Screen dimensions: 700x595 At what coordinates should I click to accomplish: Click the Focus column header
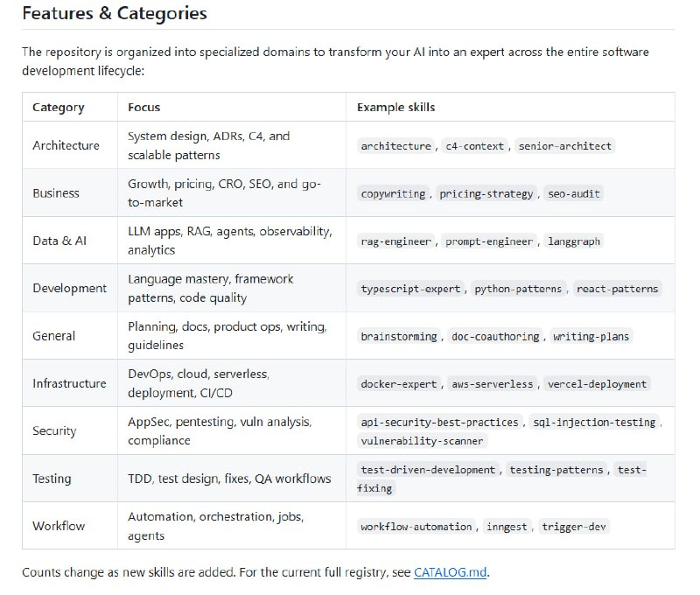click(x=144, y=108)
